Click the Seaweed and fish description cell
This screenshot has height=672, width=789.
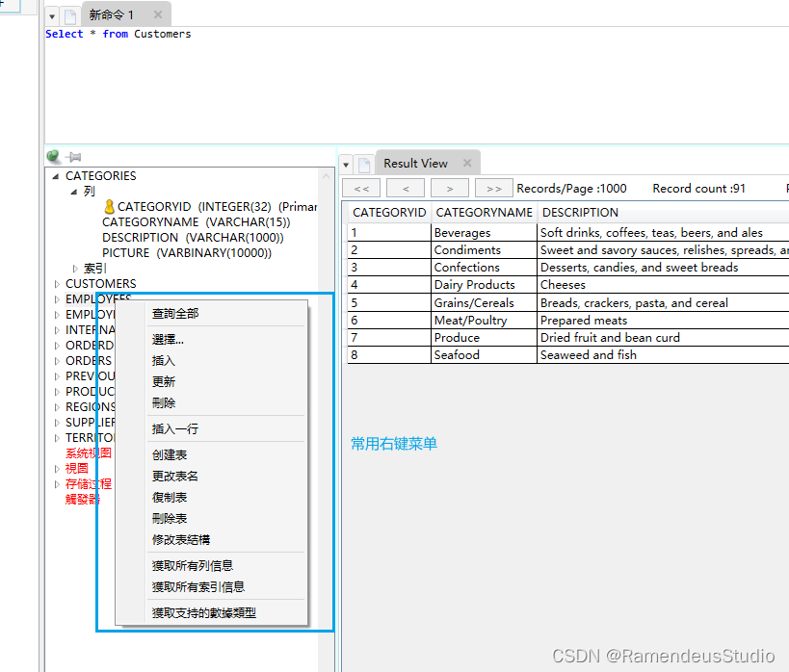pyautogui.click(x=663, y=355)
